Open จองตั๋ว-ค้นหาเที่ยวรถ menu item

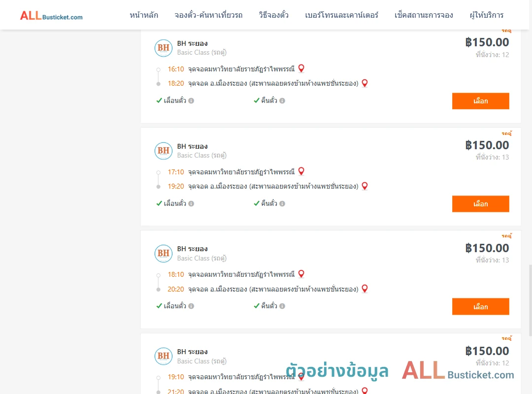click(x=208, y=15)
